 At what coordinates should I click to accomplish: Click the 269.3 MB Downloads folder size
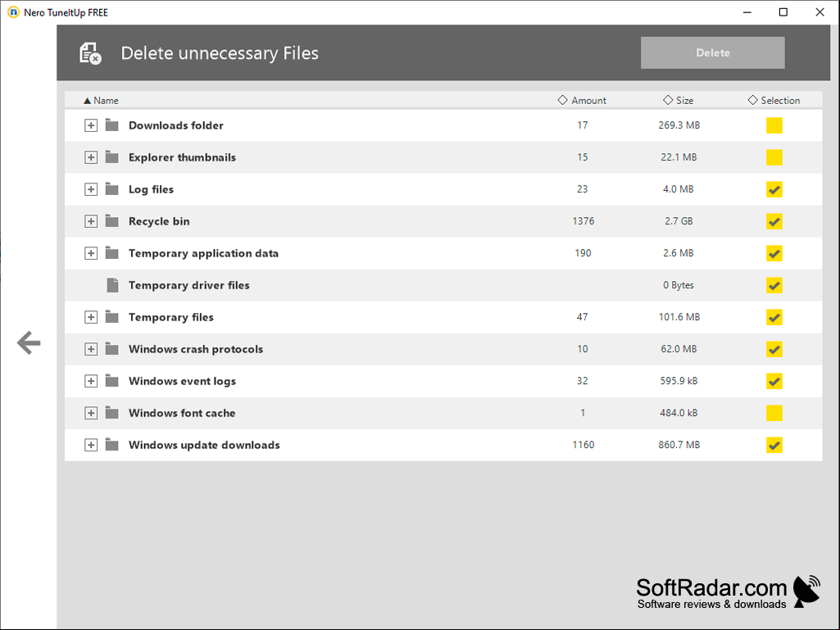coord(679,125)
